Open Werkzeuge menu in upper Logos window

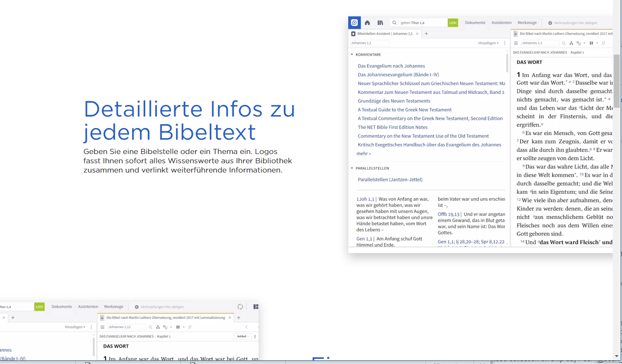[527, 23]
